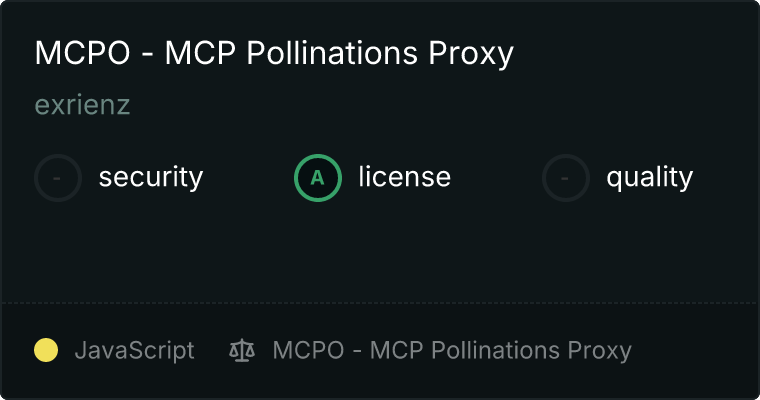Image resolution: width=760 pixels, height=400 pixels.
Task: Open the MCPO - MCP Pollinations Proxy title
Action: (x=273, y=53)
